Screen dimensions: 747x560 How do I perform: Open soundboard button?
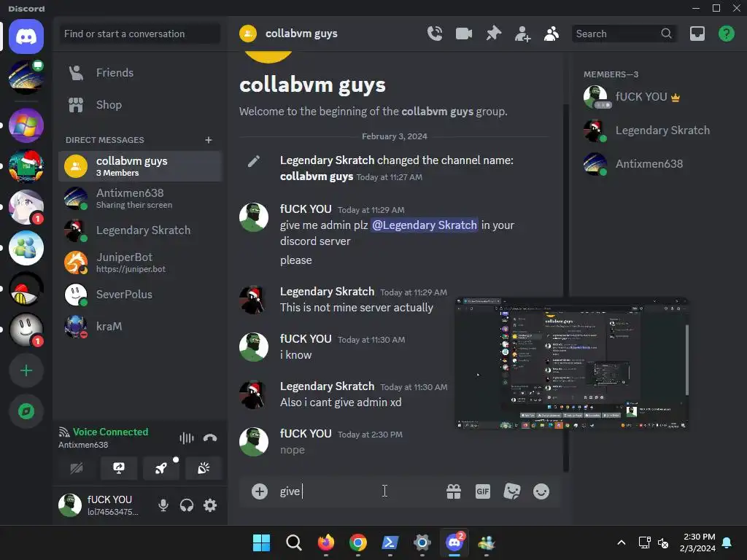click(204, 468)
